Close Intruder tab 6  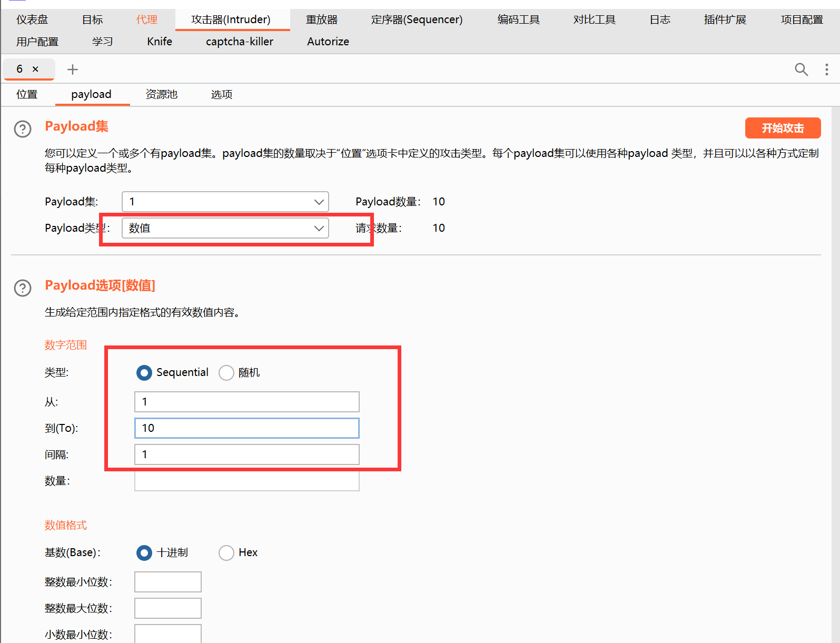click(35, 69)
